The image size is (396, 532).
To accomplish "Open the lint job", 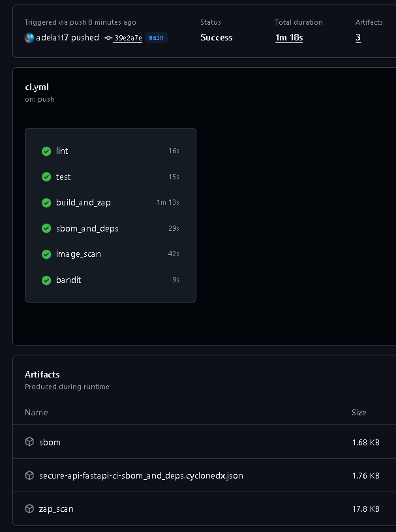I will tap(62, 151).
